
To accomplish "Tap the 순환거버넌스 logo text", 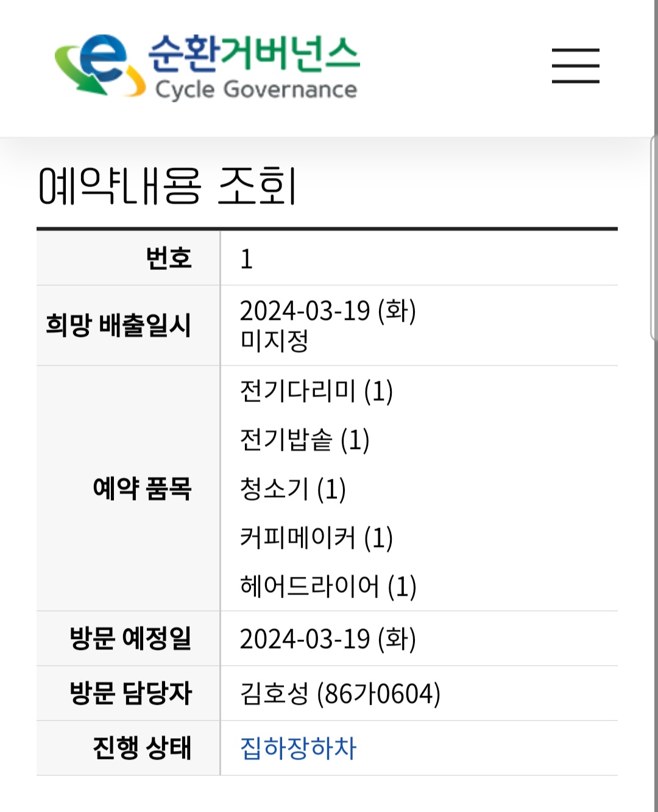I will (x=254, y=52).
